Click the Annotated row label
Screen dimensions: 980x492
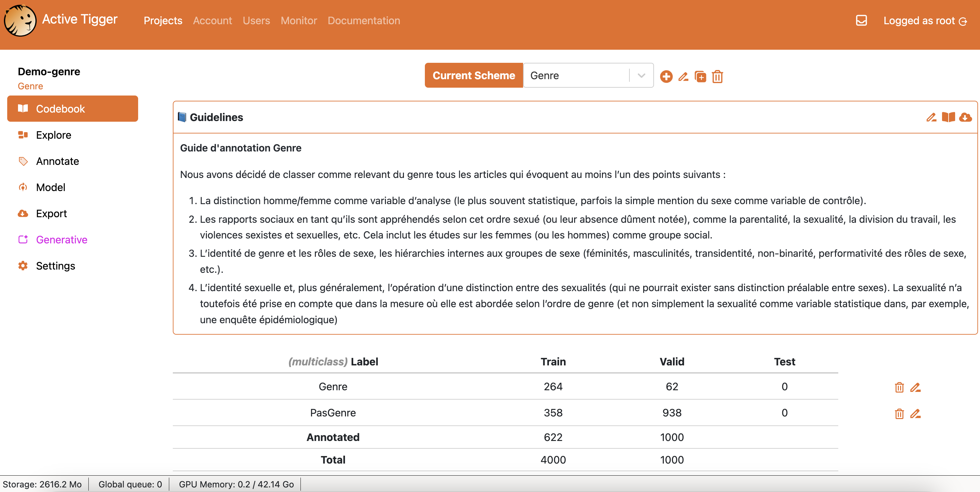pos(333,437)
